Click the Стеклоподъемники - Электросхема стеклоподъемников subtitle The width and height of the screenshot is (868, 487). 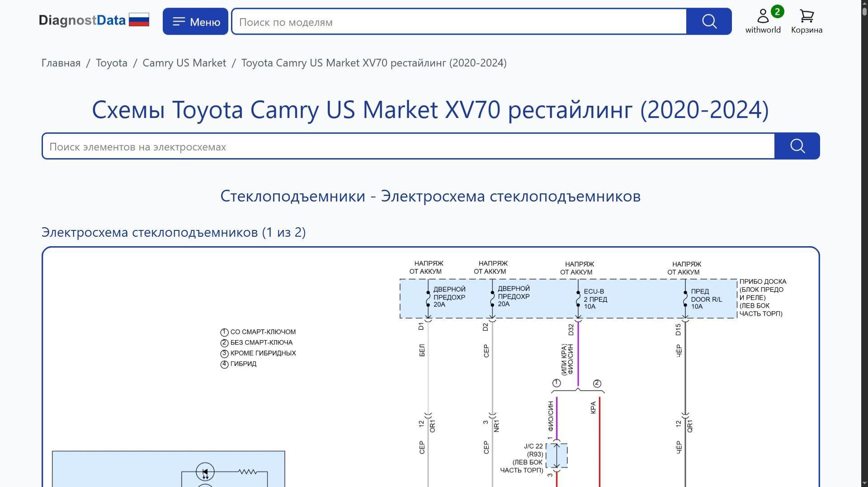click(x=430, y=196)
